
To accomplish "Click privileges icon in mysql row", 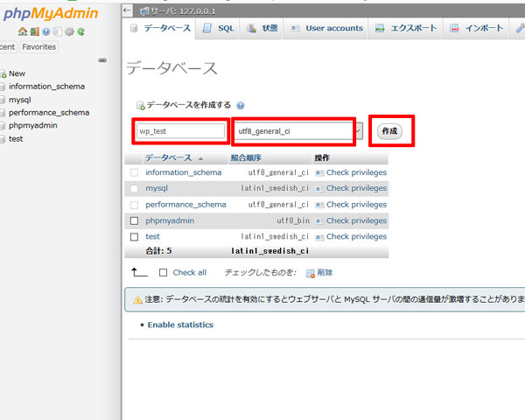I will click(x=319, y=189).
